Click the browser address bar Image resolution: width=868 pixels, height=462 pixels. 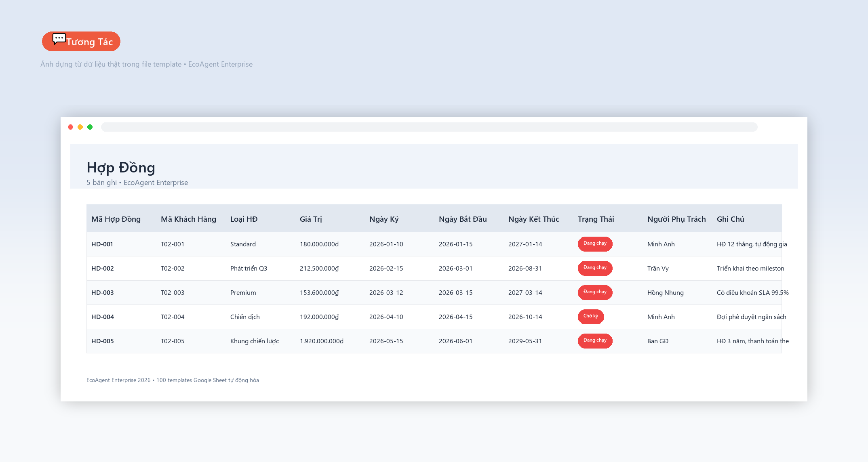pos(429,127)
